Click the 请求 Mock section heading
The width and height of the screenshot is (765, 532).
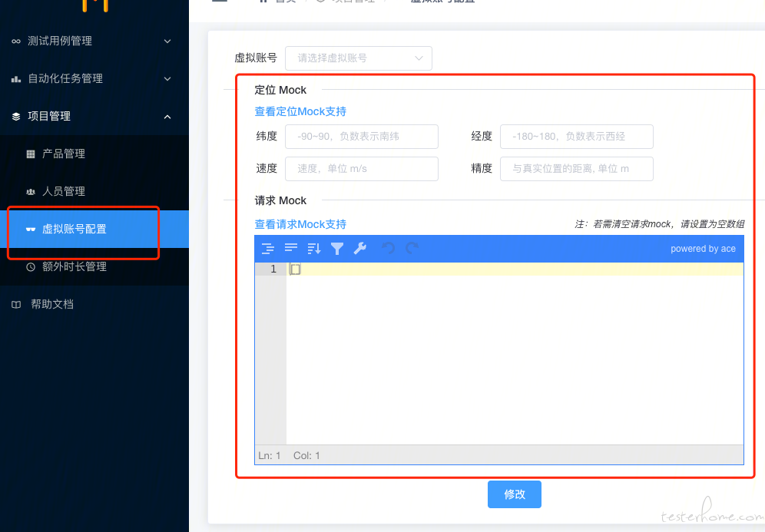(280, 201)
